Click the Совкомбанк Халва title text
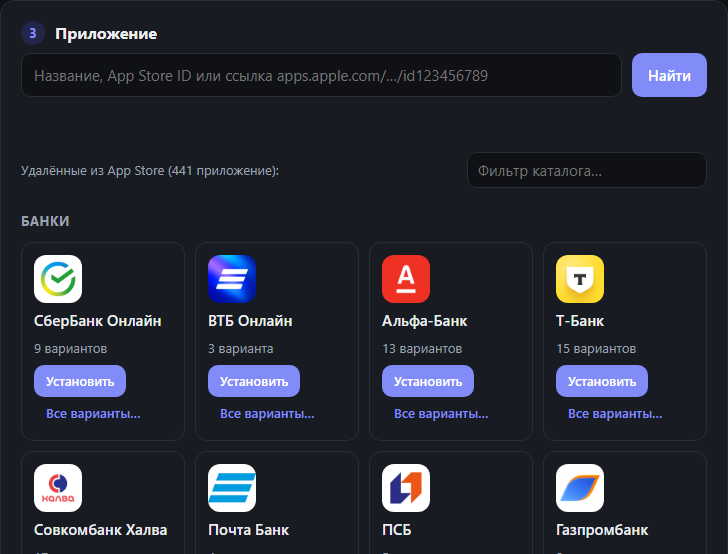The width and height of the screenshot is (728, 554). pos(100,530)
